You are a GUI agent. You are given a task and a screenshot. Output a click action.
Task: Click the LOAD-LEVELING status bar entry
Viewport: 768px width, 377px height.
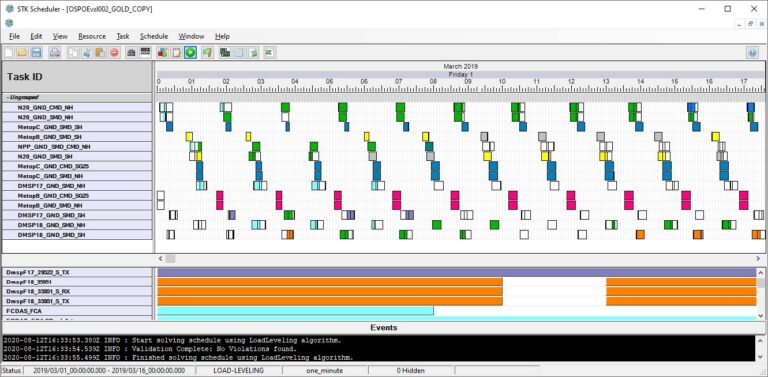pyautogui.click(x=239, y=371)
